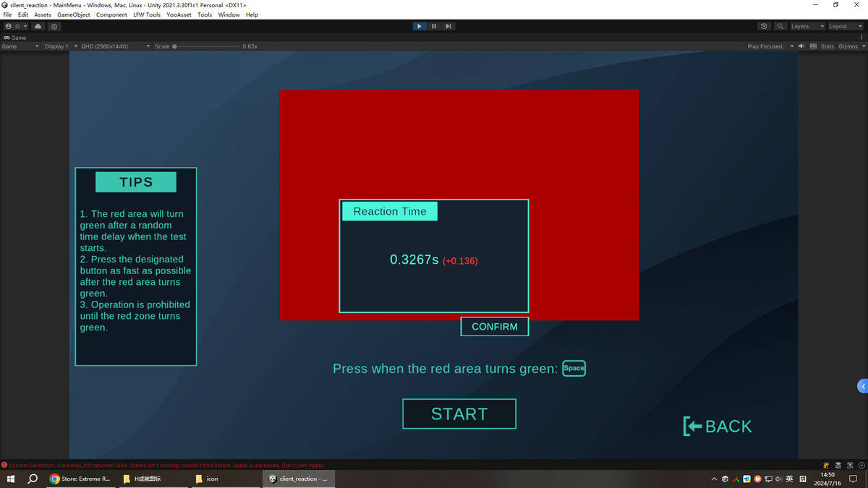Toggle play mode button

[x=420, y=26]
